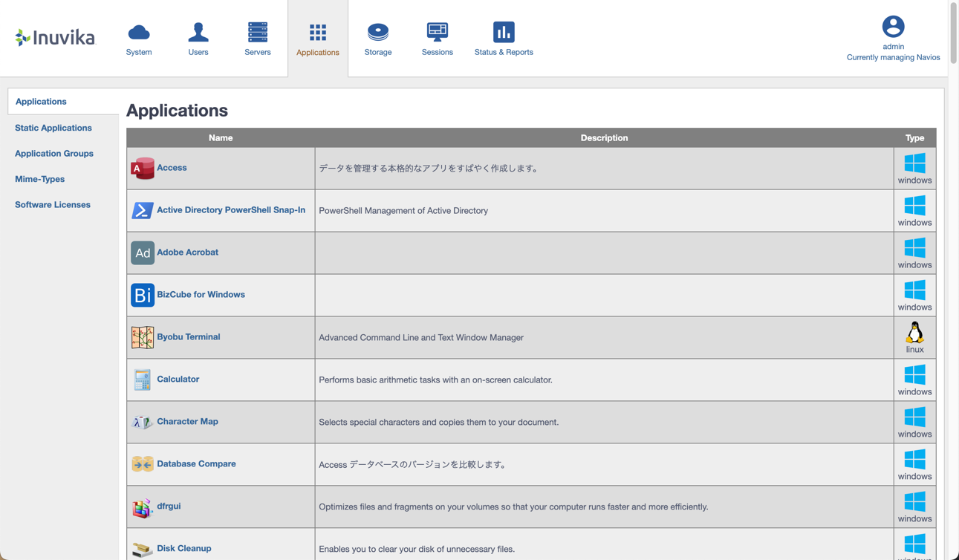Click Windows type icon in Calculator row

click(x=914, y=374)
